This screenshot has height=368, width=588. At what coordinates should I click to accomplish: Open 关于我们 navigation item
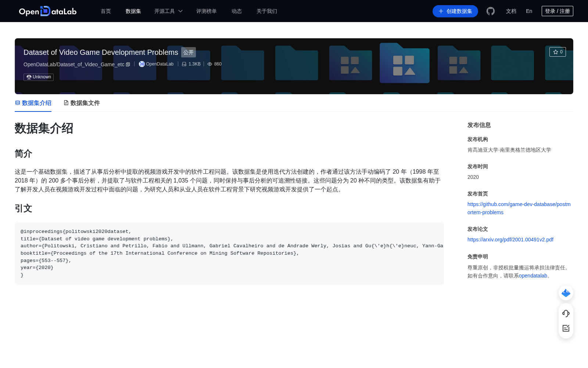[267, 11]
